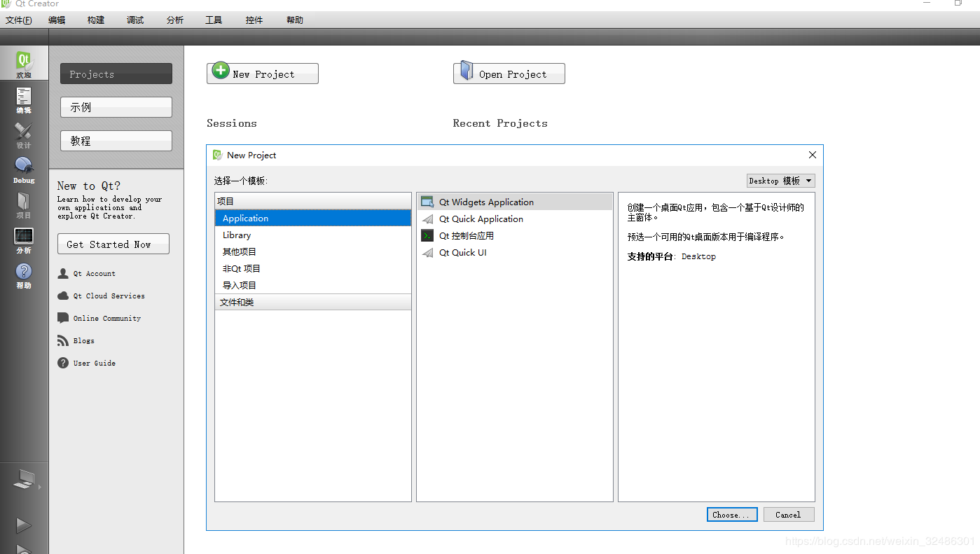Select the Qt Widgets Application template

coord(515,202)
